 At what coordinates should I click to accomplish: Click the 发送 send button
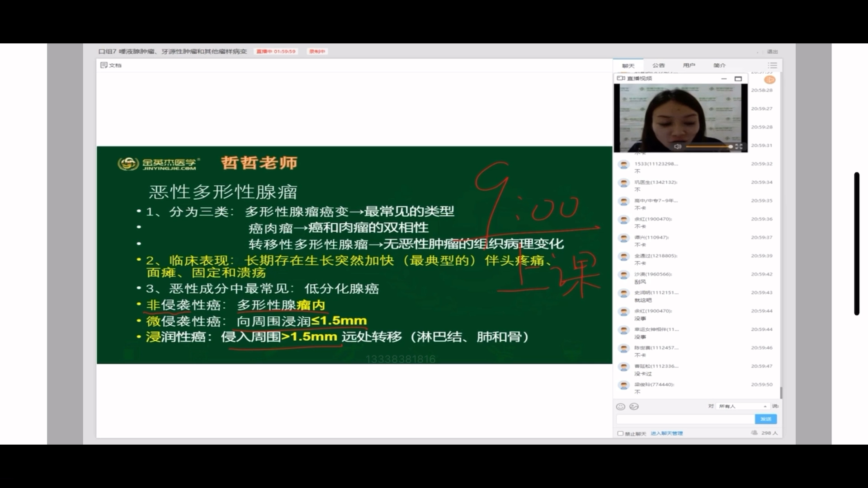[x=766, y=419]
